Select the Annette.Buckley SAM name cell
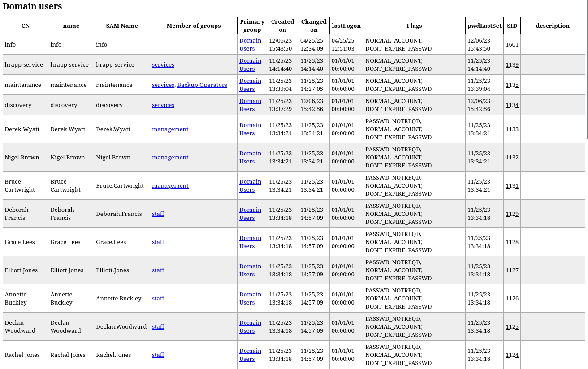 click(x=122, y=298)
